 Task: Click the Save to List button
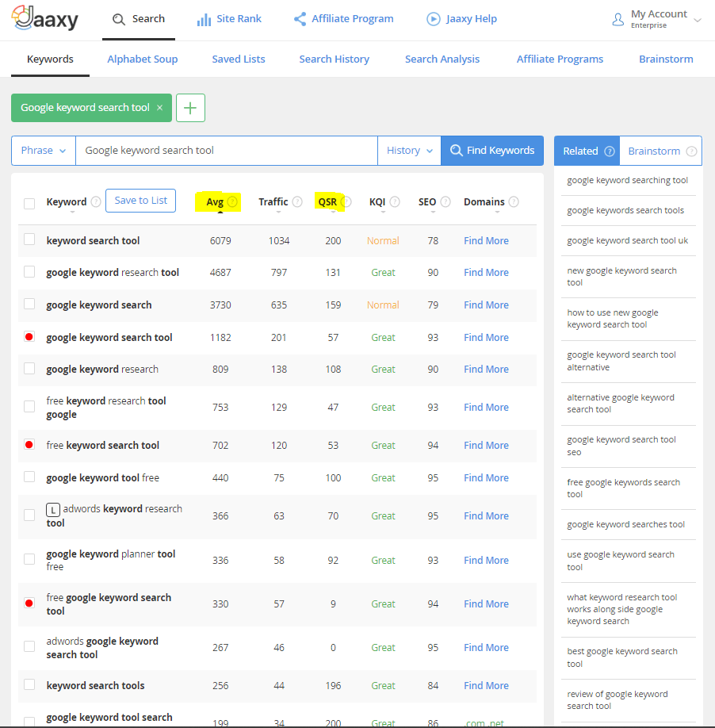140,201
